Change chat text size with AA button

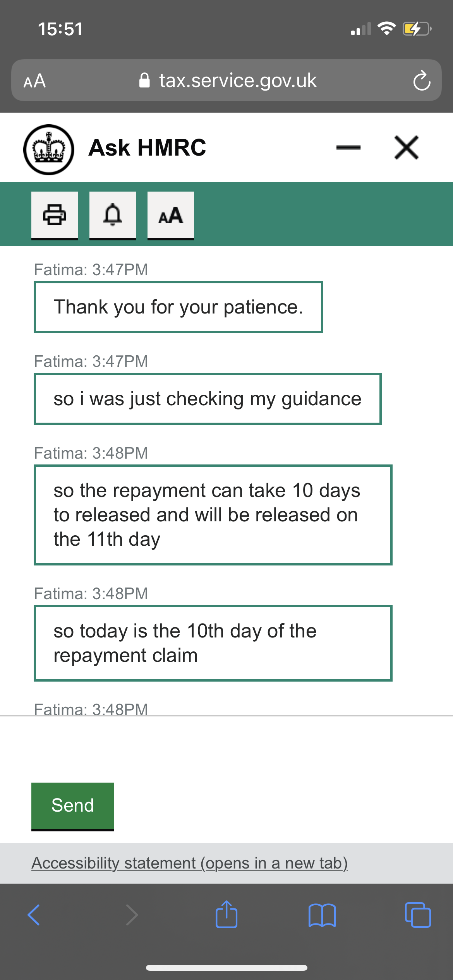pos(171,215)
